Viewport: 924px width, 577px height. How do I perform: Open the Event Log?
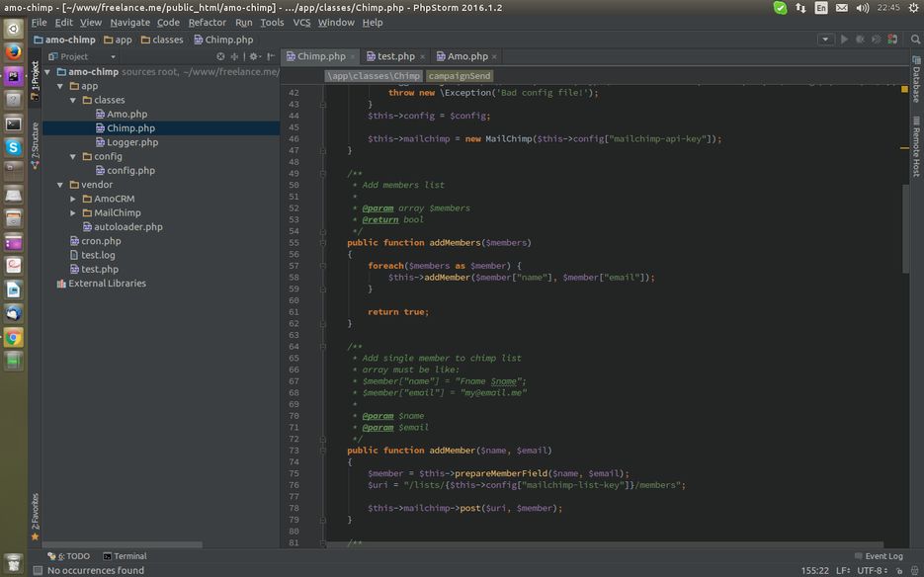click(x=879, y=556)
